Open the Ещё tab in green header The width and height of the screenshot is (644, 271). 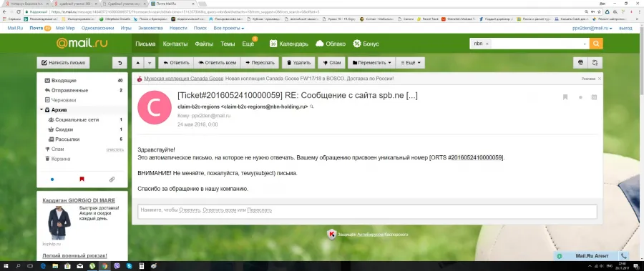[x=248, y=44]
